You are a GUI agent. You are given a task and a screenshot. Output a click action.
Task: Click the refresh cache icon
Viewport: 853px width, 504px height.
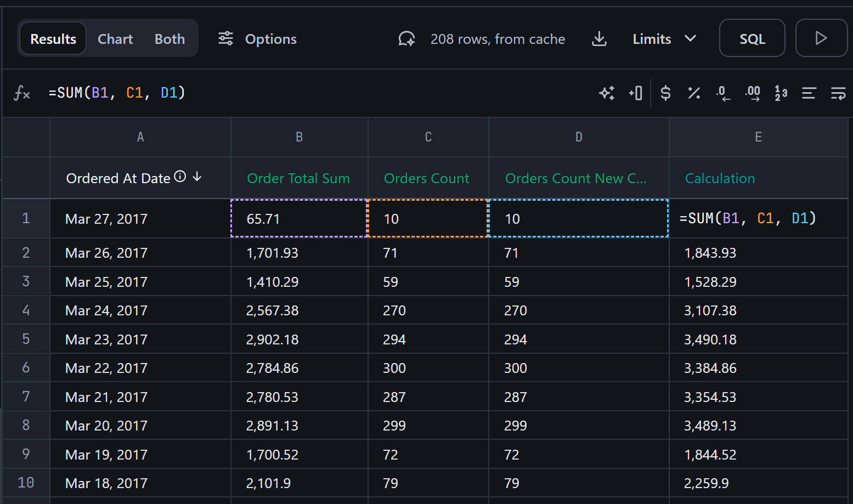pos(406,39)
